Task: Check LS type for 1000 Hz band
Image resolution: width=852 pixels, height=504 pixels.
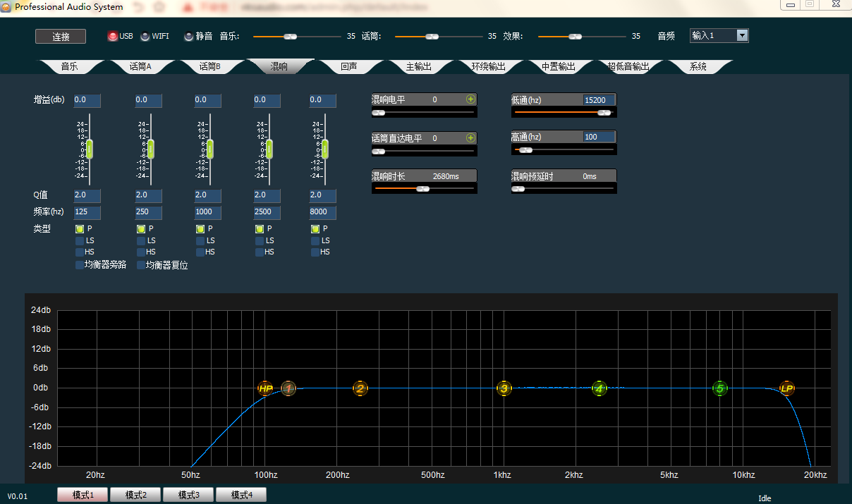Action: 200,240
